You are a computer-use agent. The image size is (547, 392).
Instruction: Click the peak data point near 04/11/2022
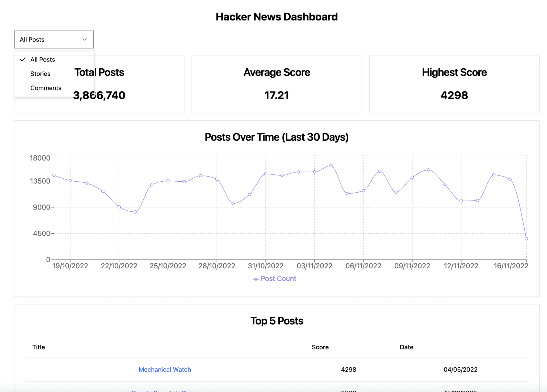[x=331, y=165]
